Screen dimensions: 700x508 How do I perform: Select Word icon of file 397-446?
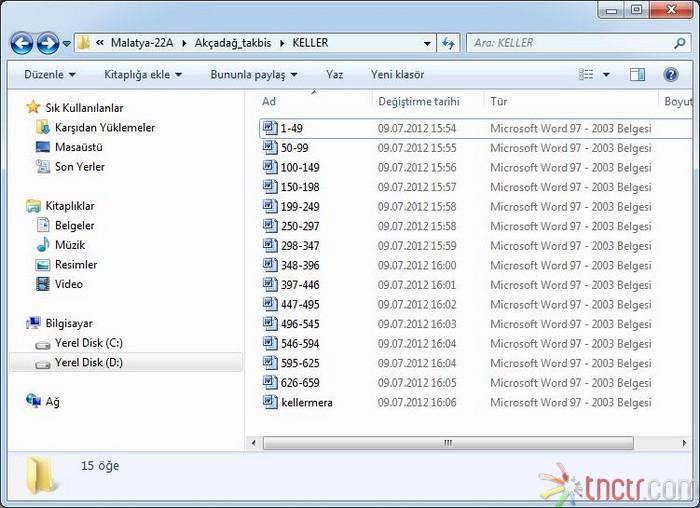270,284
